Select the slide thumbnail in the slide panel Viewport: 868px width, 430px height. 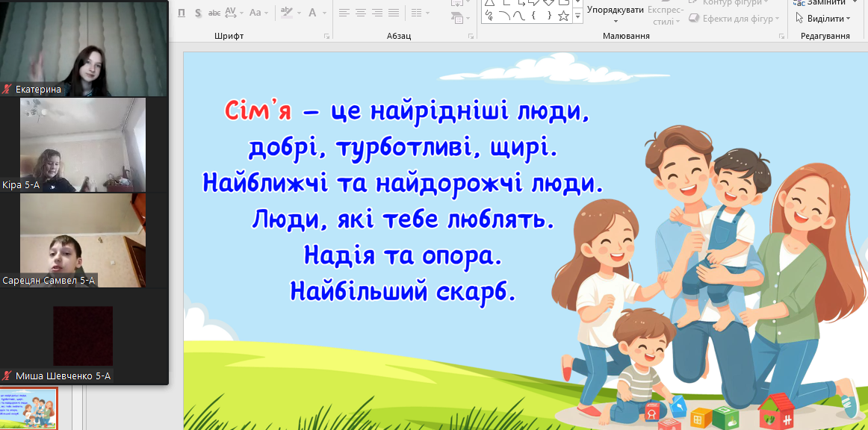(x=28, y=408)
